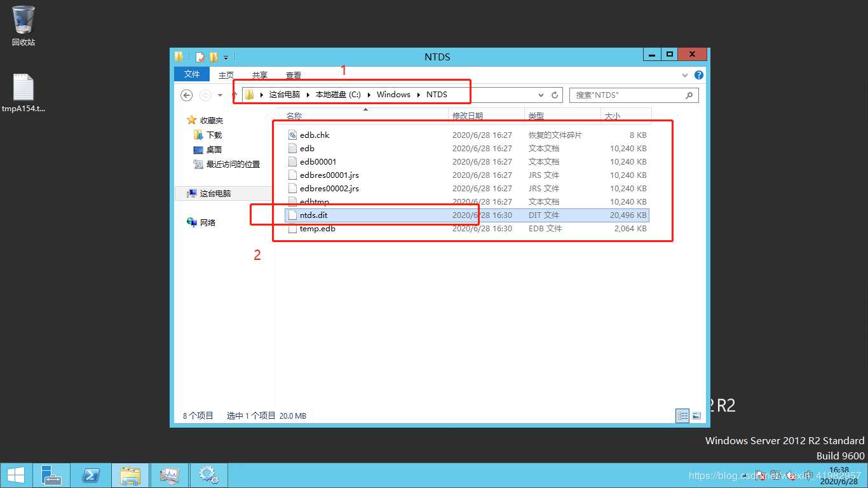Select the edb00001 file
The image size is (868, 488).
(x=467, y=161)
